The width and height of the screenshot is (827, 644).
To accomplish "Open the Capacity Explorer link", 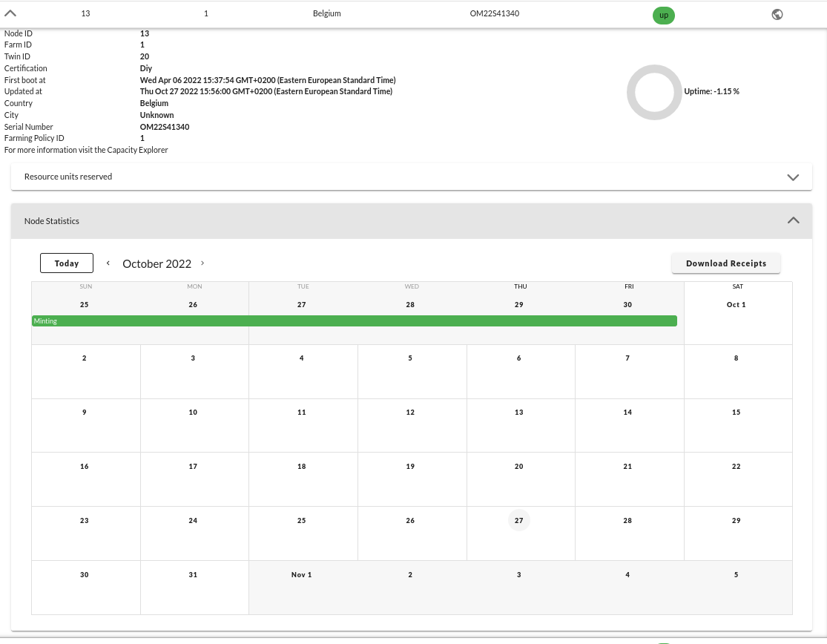I will coord(137,150).
